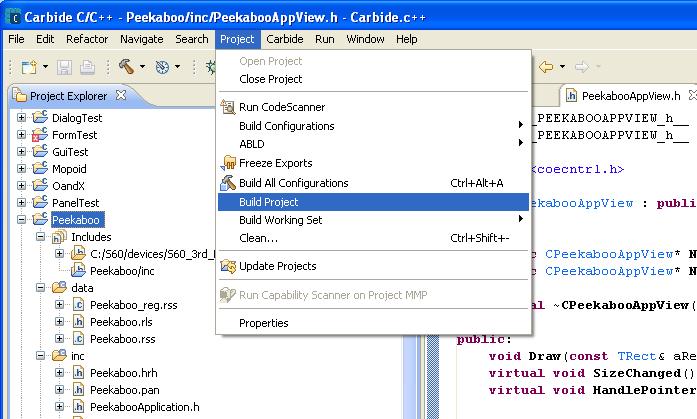Screen dimensions: 697x419
Task: Click the Mopoid project folder icon
Action: [40, 168]
